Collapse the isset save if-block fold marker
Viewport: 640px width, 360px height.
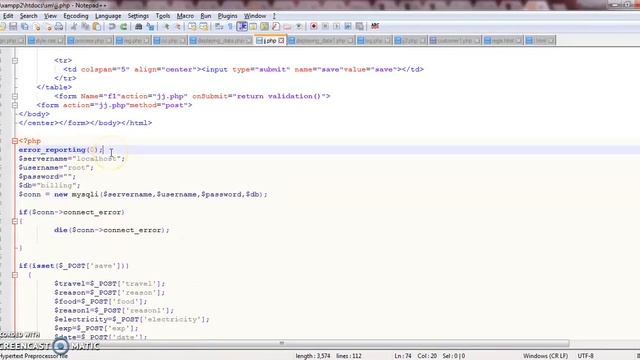pos(15,275)
